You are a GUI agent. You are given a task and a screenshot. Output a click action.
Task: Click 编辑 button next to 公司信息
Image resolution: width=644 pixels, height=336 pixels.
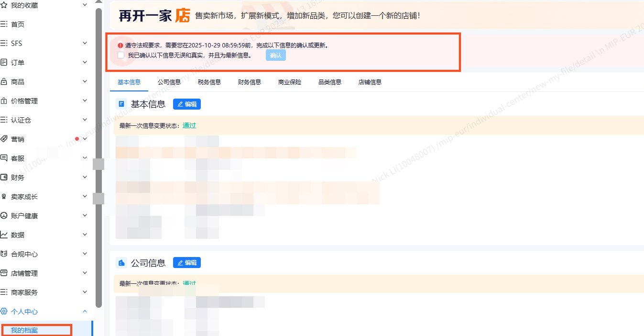[187, 263]
